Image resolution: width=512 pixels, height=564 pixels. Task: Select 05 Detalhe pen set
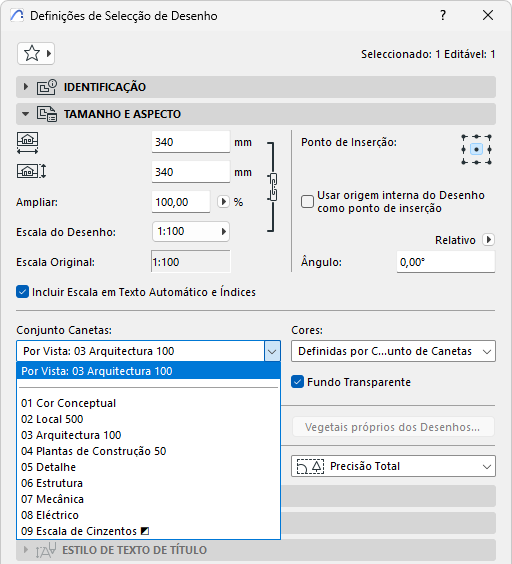pos(148,467)
